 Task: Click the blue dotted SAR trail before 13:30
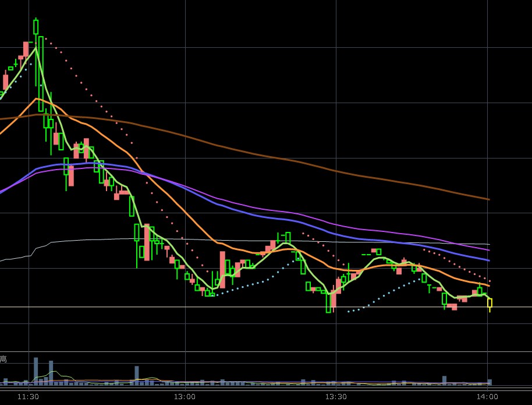click(262, 281)
